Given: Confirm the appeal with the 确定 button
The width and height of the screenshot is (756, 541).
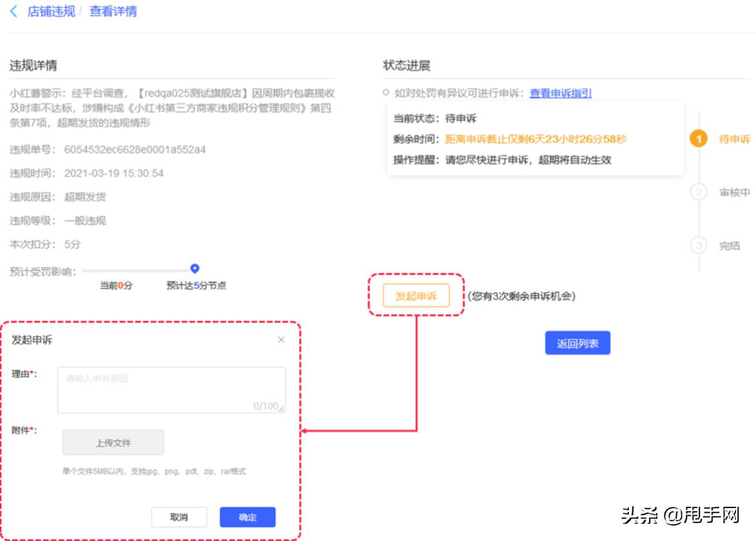Looking at the screenshot, I should tap(247, 516).
